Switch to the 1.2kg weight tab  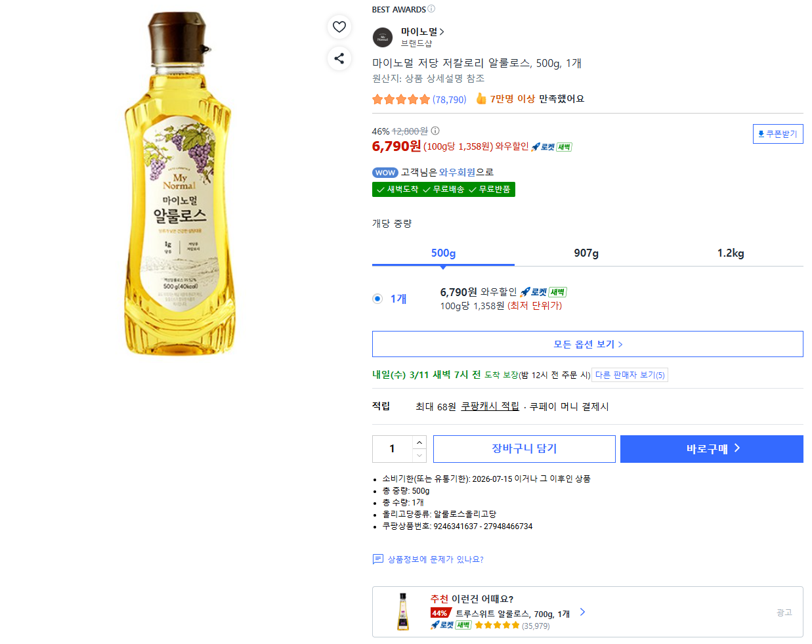(731, 253)
